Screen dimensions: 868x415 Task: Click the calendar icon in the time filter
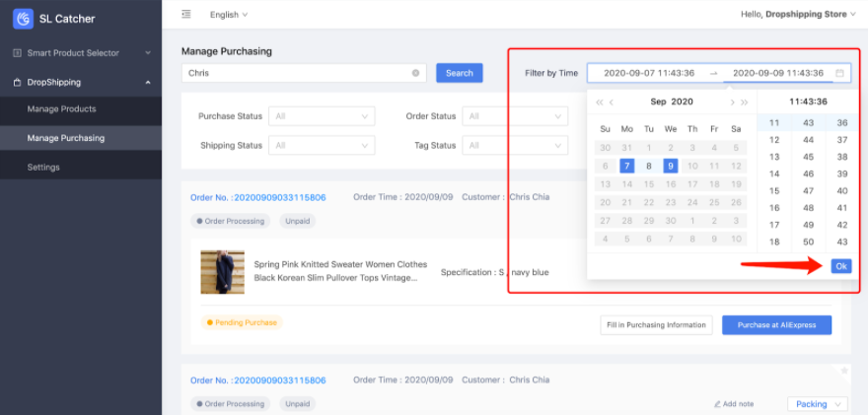point(839,73)
